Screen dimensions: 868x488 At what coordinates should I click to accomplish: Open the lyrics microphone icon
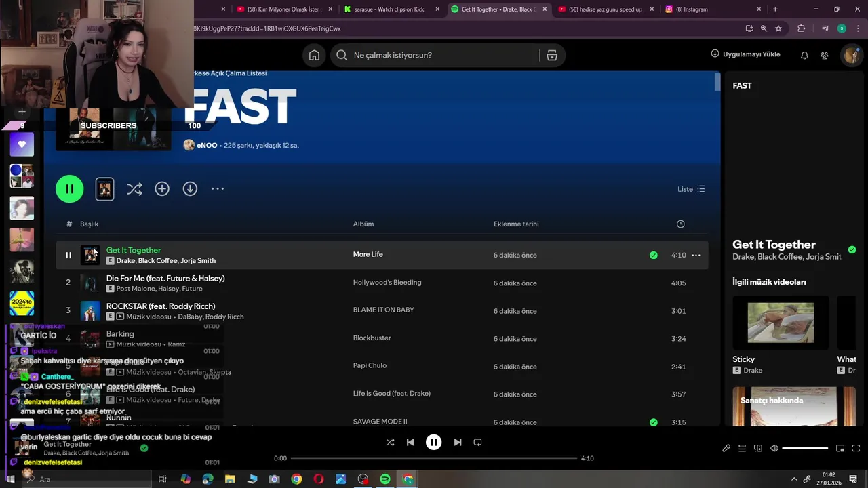click(726, 449)
